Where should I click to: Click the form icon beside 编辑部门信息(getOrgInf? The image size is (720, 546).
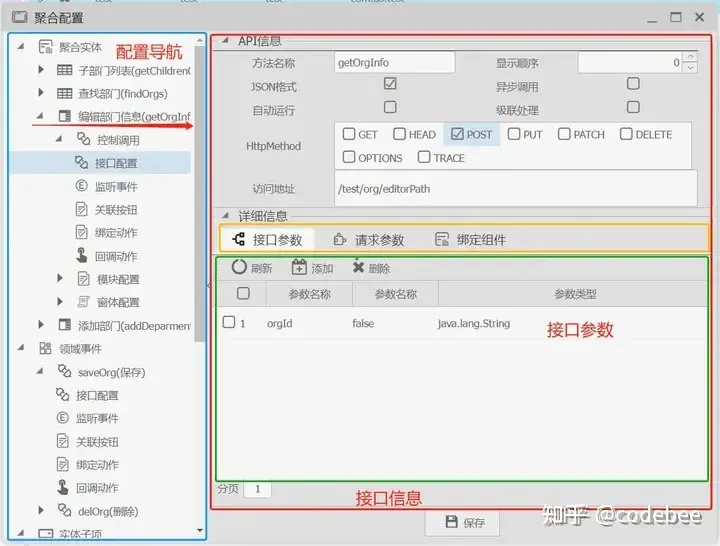pyautogui.click(x=65, y=116)
